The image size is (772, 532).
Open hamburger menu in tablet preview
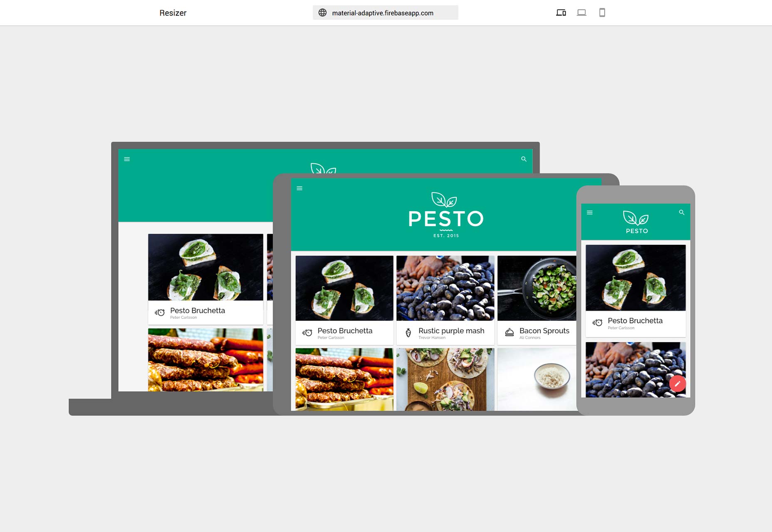click(x=299, y=188)
